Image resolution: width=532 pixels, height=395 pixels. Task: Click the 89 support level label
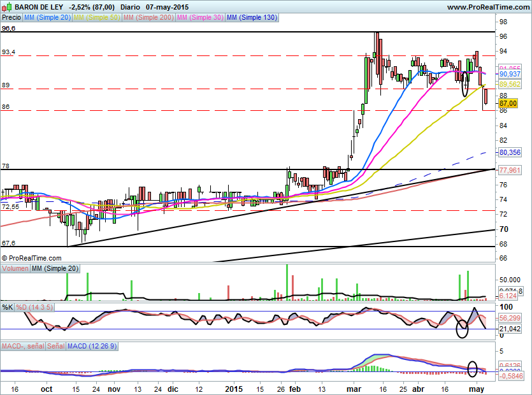coord(6,85)
